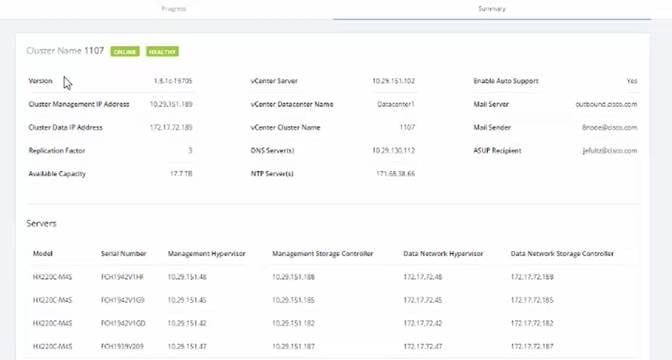This screenshot has width=672, height=360.
Task: Click the Available Capacity label
Action: [x=57, y=174]
